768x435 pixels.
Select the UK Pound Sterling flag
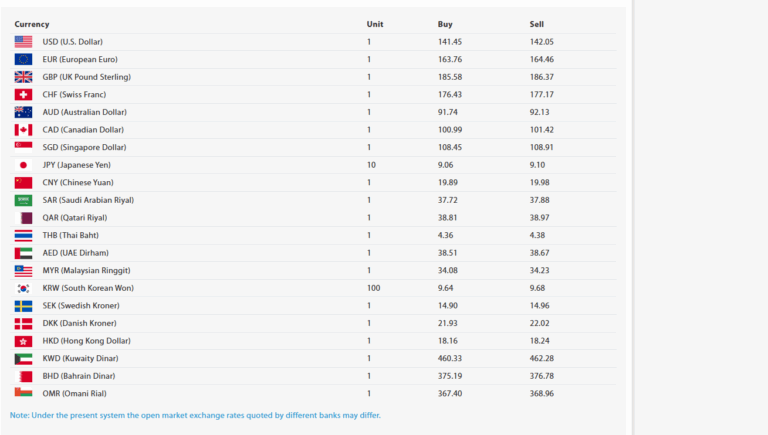(x=23, y=77)
